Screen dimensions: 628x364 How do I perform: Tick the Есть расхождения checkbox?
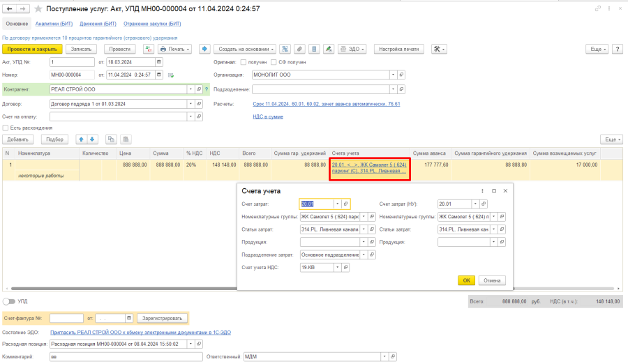point(6,128)
